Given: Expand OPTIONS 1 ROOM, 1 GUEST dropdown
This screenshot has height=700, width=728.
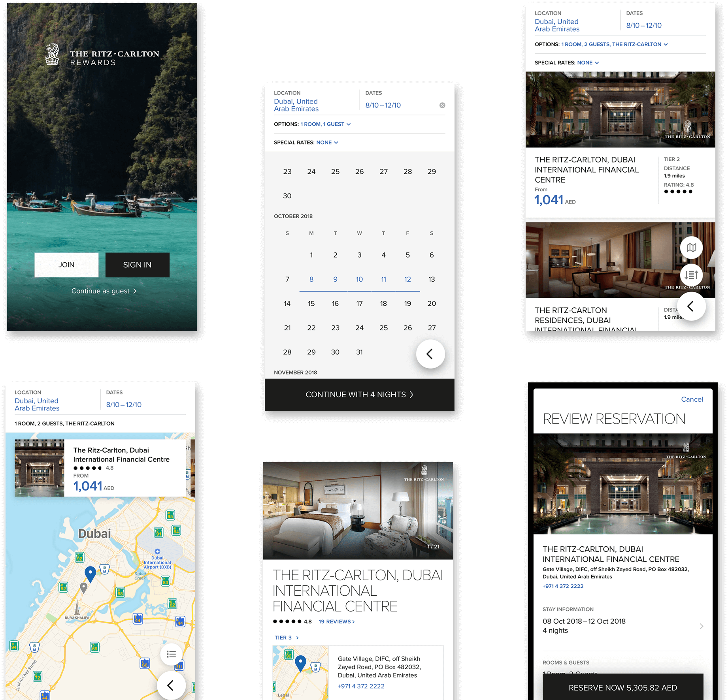Looking at the screenshot, I should (326, 124).
